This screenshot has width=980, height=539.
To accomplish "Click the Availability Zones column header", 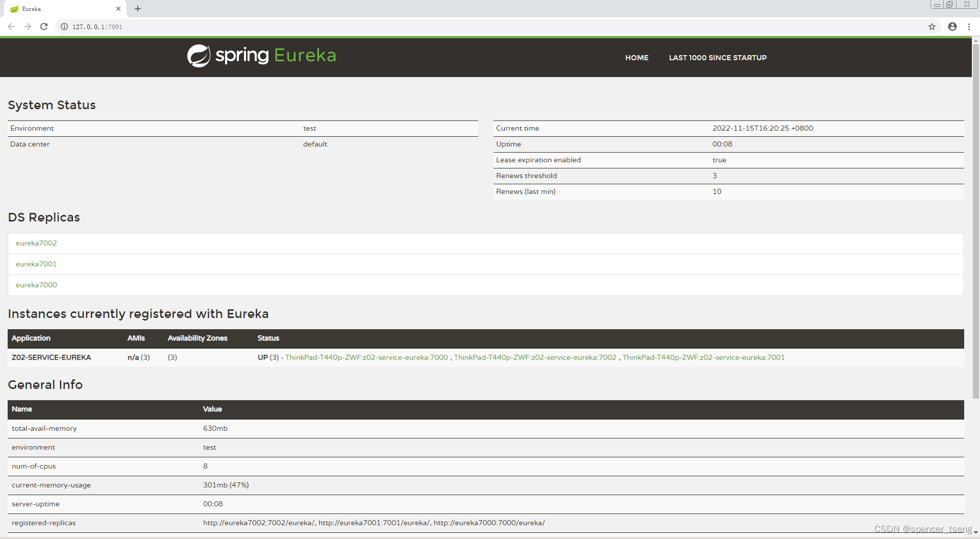I will [x=198, y=338].
